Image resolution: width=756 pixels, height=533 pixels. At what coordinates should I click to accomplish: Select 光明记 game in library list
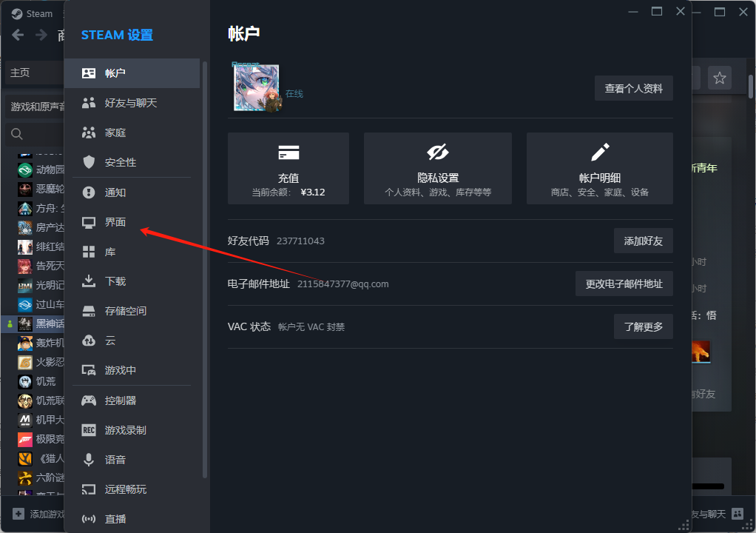click(41, 285)
